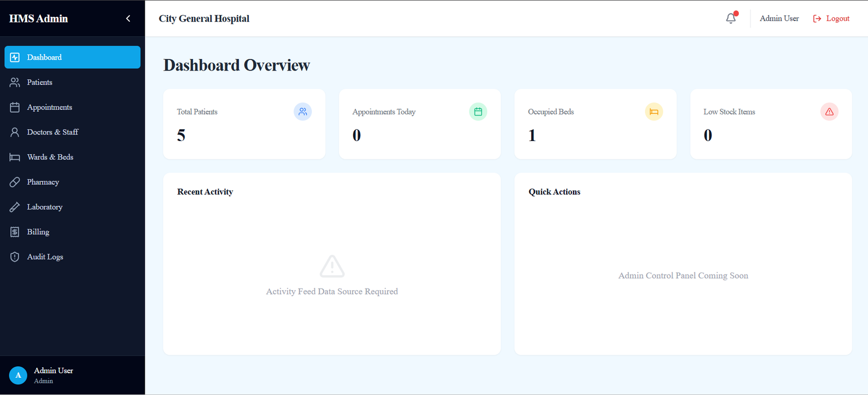Click the Dashboard Overview heading
The height and width of the screenshot is (395, 868).
[x=237, y=65]
